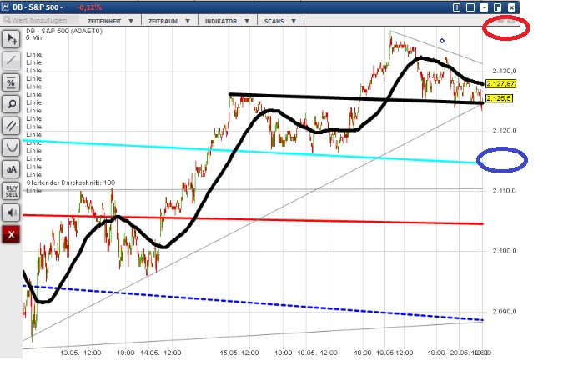Select the solid red trend line
This screenshot has width=588, height=375.
253,219
